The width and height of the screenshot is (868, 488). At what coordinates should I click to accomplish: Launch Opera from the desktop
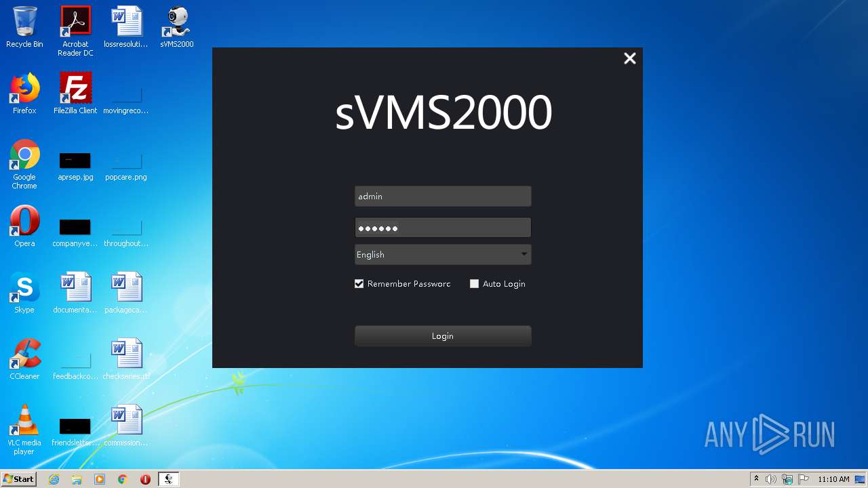click(24, 226)
